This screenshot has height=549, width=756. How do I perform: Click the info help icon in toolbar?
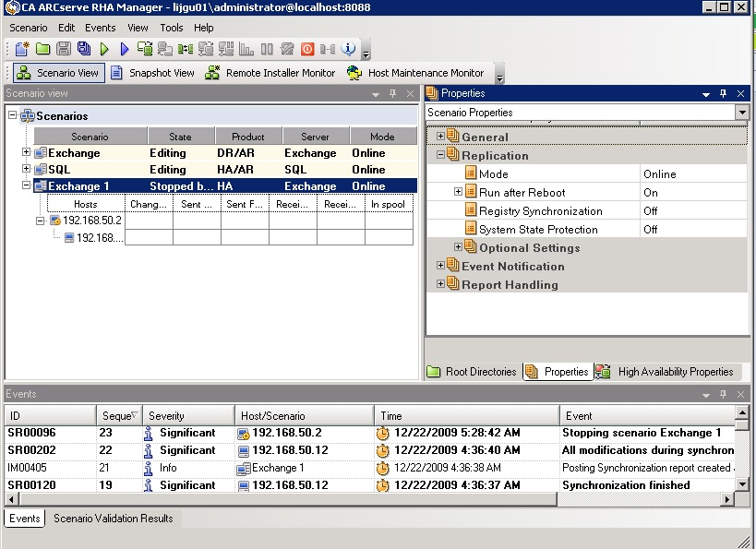(x=349, y=49)
